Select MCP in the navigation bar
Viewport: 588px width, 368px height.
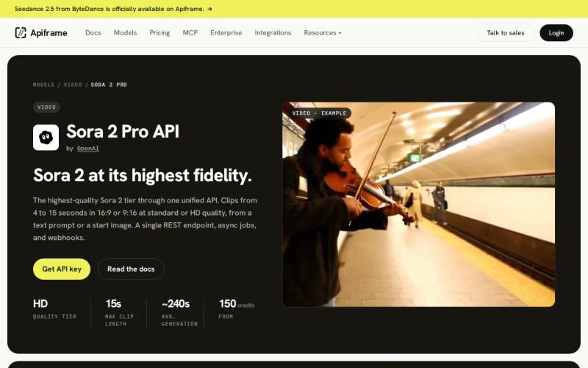(x=190, y=32)
